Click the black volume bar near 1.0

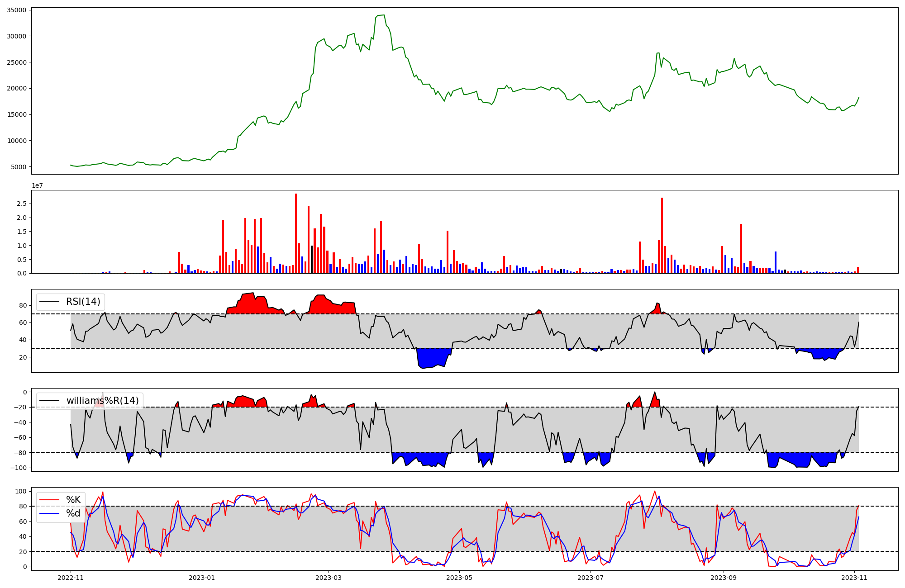pos(312,260)
